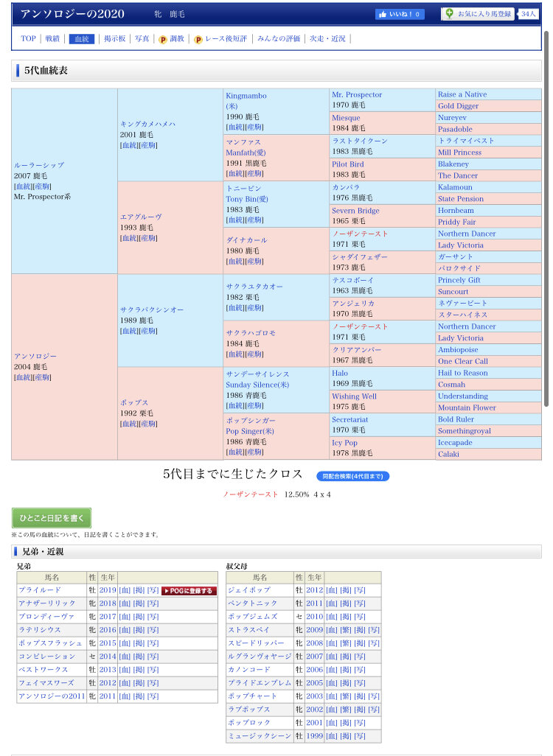Click the サクラユタカオー link
This screenshot has height=756, width=553.
[x=254, y=287]
